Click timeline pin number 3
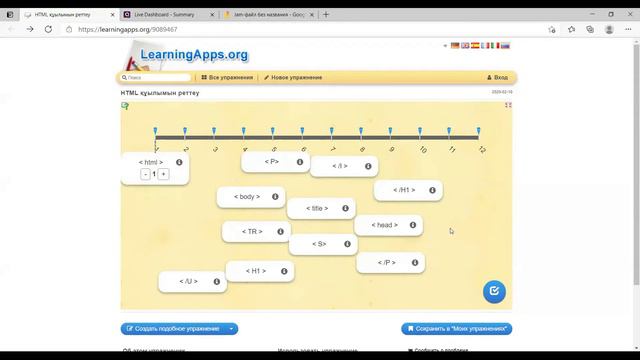Image resolution: width=640 pixels, height=360 pixels. [214, 131]
